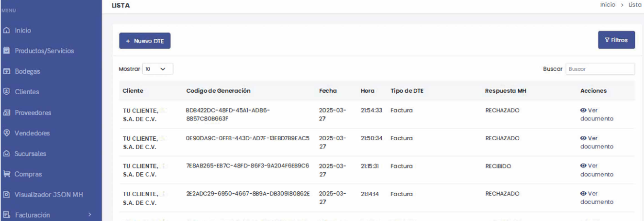Click eye icon for the RECIBIDO invoice

pyautogui.click(x=583, y=166)
